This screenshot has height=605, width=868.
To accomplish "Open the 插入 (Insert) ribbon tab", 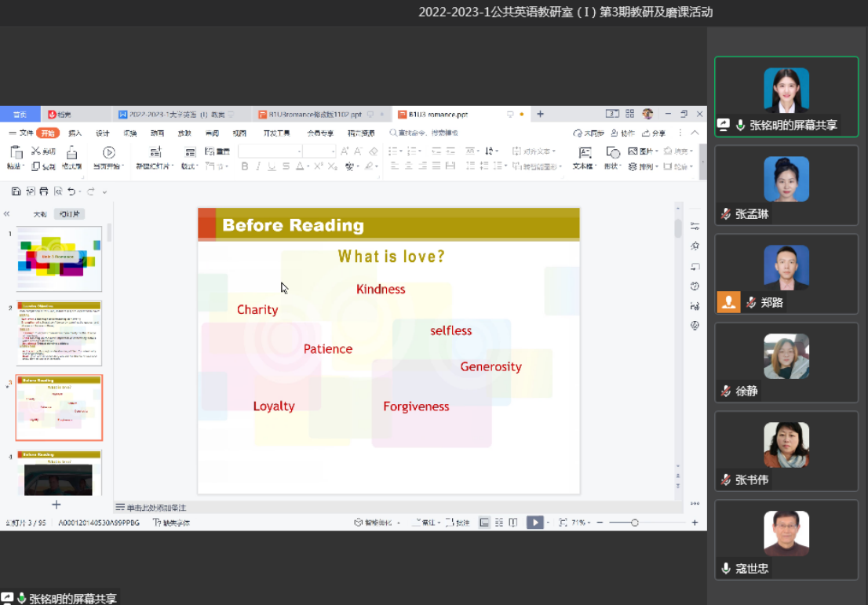I will click(75, 133).
